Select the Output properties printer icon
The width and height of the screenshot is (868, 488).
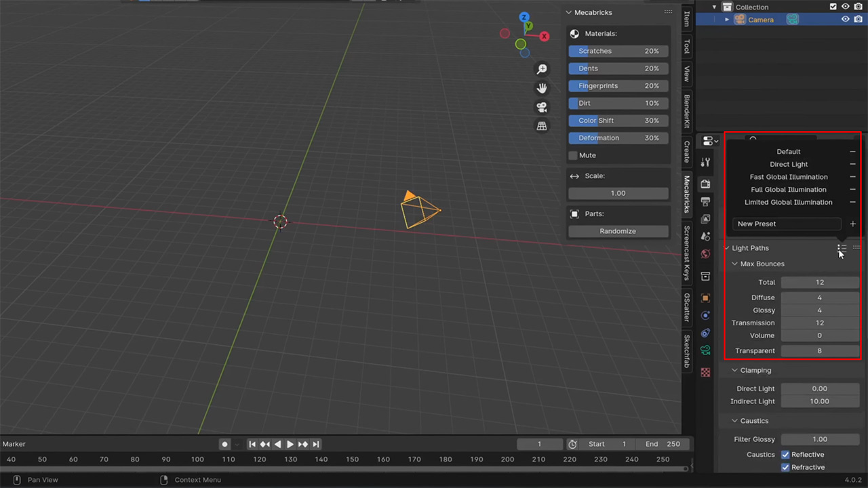click(705, 201)
